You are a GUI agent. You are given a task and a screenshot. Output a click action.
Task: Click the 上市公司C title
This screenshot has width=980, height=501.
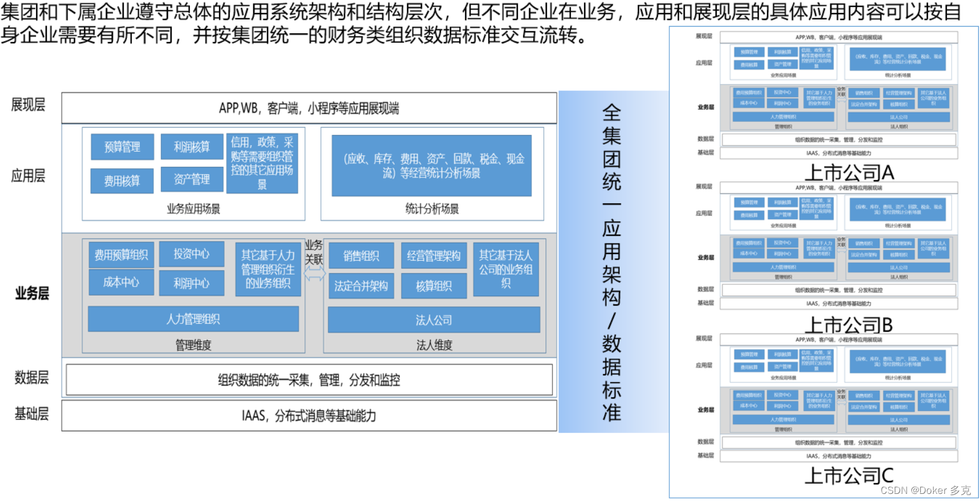pyautogui.click(x=849, y=476)
